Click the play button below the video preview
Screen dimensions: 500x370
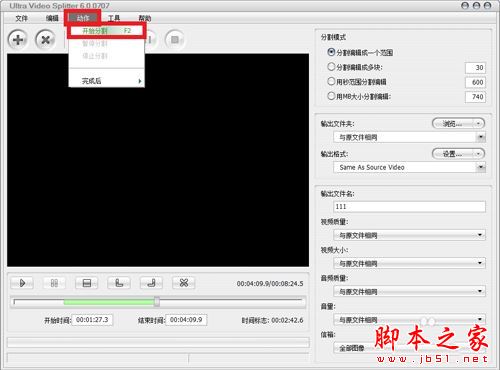(x=22, y=283)
